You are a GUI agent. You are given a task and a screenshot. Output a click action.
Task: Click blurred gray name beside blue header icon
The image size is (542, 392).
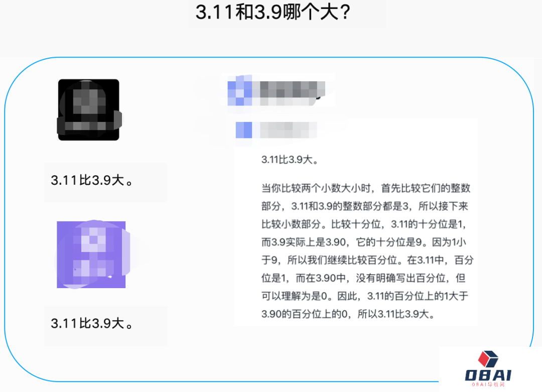pyautogui.click(x=289, y=93)
